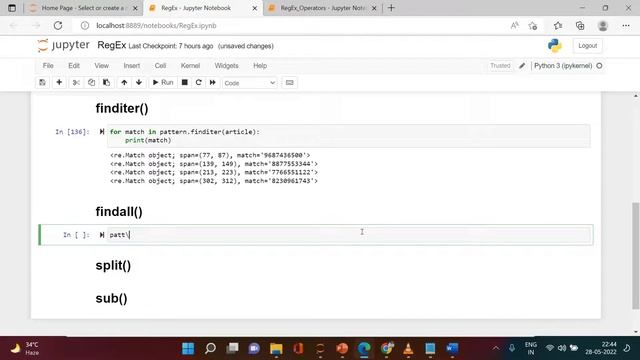Restart kernel and run all icon
This screenshot has width=640, height=360.
click(213, 82)
